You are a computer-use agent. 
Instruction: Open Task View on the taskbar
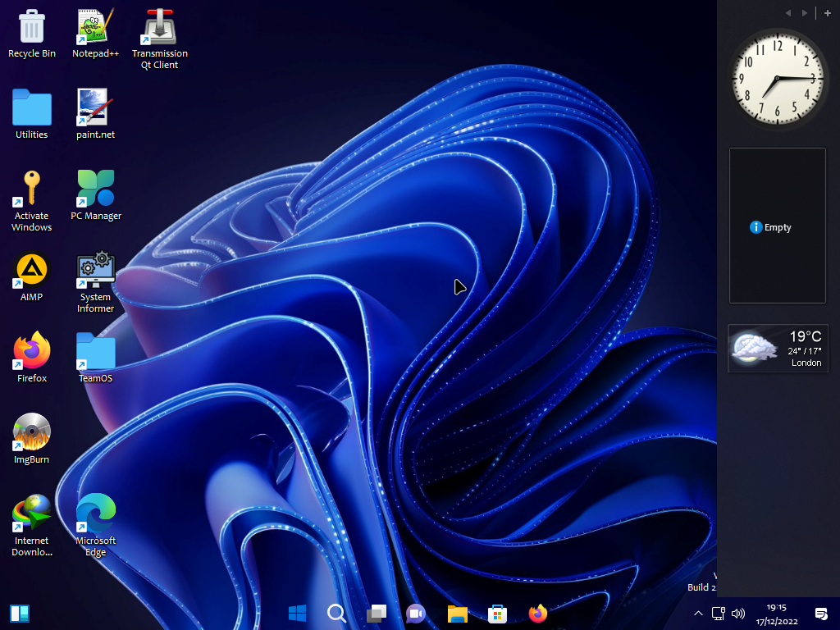[377, 614]
